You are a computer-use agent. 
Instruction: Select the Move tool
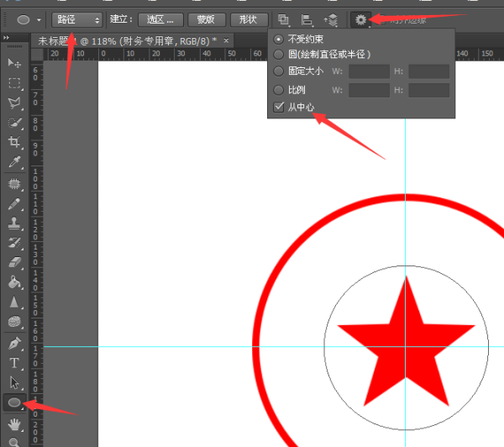[14, 63]
